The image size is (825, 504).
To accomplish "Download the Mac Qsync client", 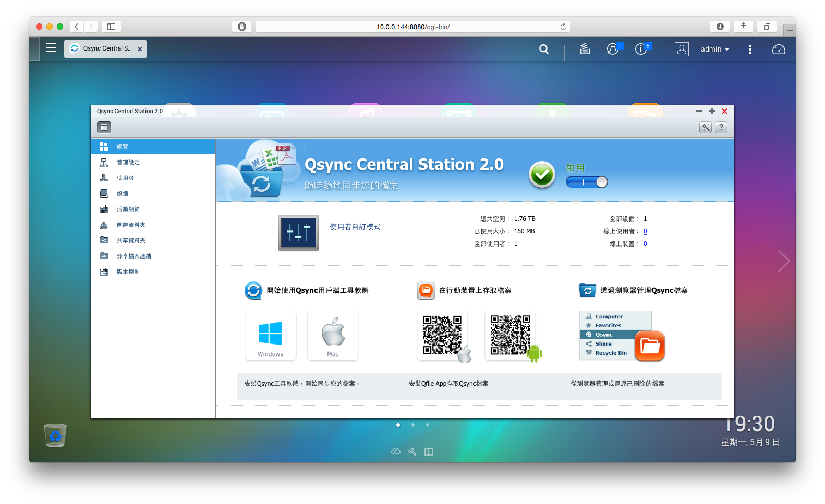I will tap(333, 336).
